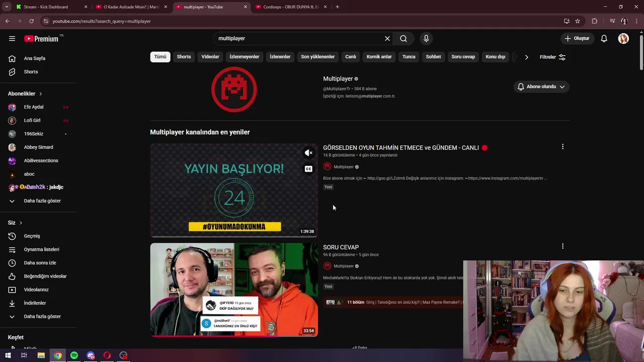Select the Canlı filter chip
The width and height of the screenshot is (644, 362).
351,57
